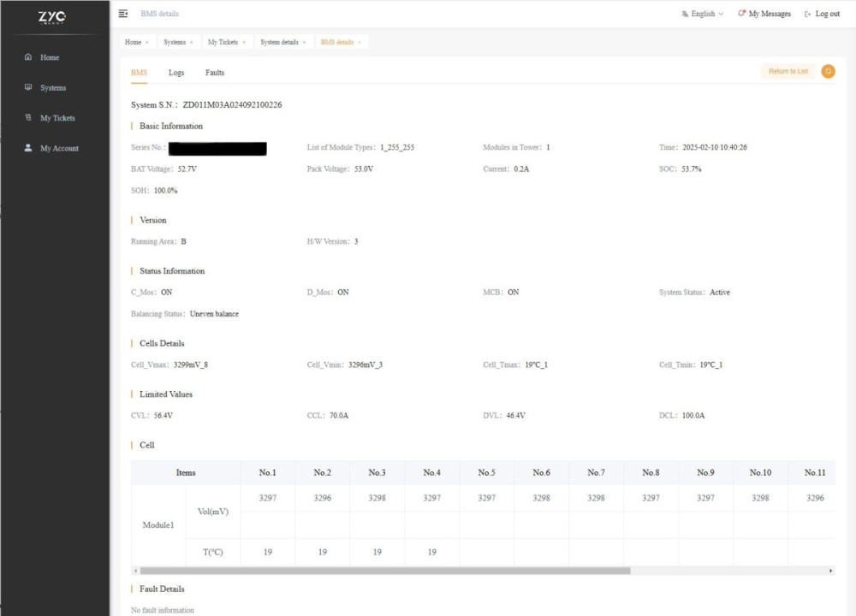
Task: Click the ZYC Energy logo
Action: click(51, 18)
